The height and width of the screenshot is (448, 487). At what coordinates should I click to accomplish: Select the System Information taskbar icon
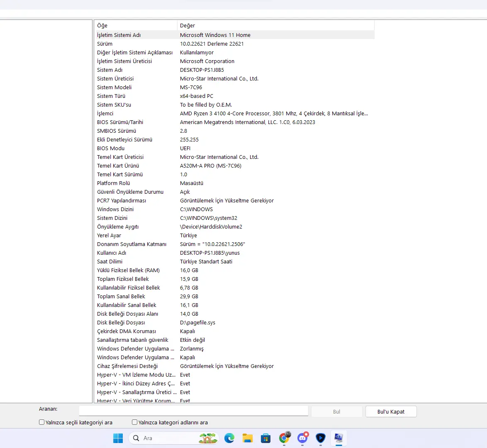click(x=338, y=438)
